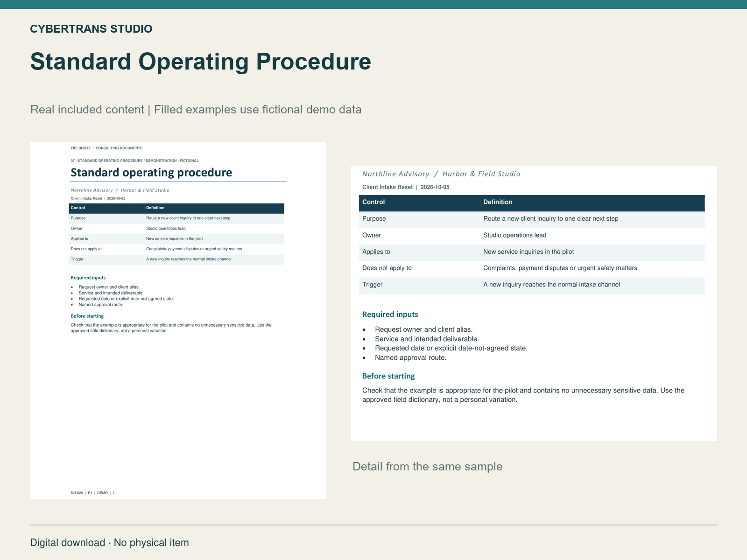Click the 'Check that the example is appropriate' paragraph in enlarged detail
The width and height of the screenshot is (747, 560).
[x=523, y=395]
